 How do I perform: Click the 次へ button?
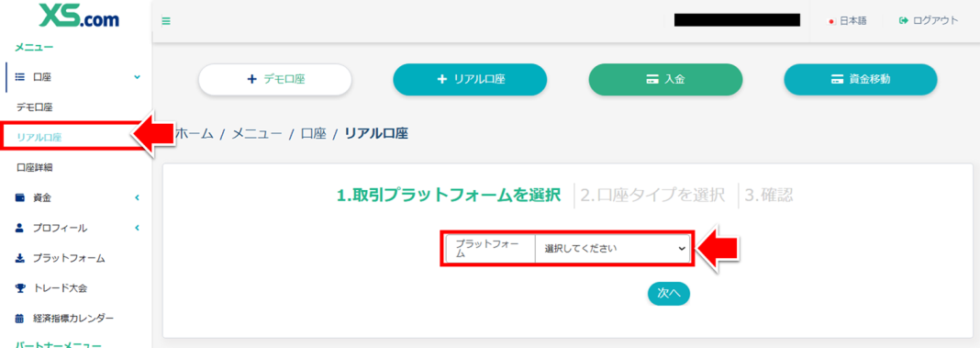669,293
